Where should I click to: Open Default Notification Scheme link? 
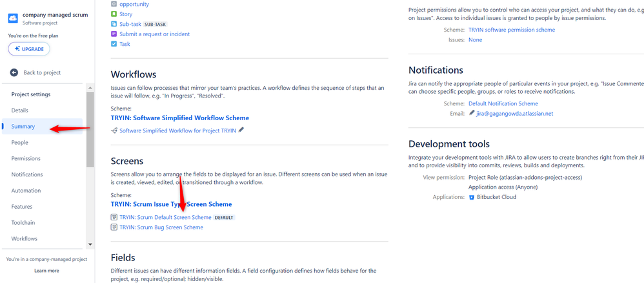503,103
